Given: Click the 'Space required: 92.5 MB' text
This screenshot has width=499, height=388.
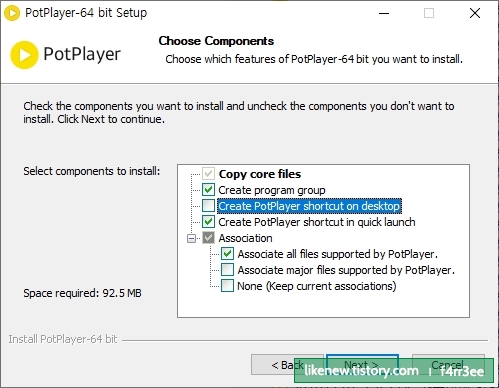Looking at the screenshot, I should click(82, 293).
